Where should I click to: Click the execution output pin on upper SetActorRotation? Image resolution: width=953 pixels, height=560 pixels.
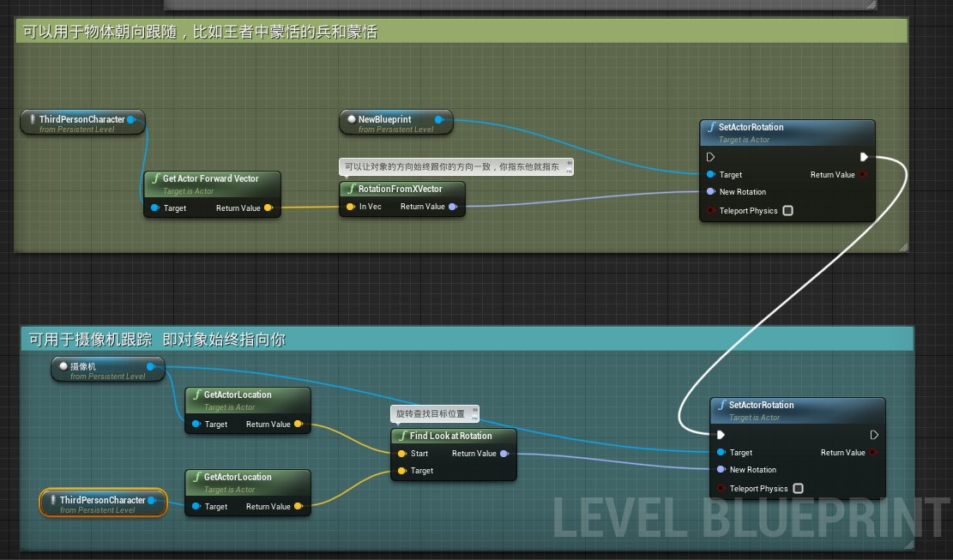tap(865, 157)
